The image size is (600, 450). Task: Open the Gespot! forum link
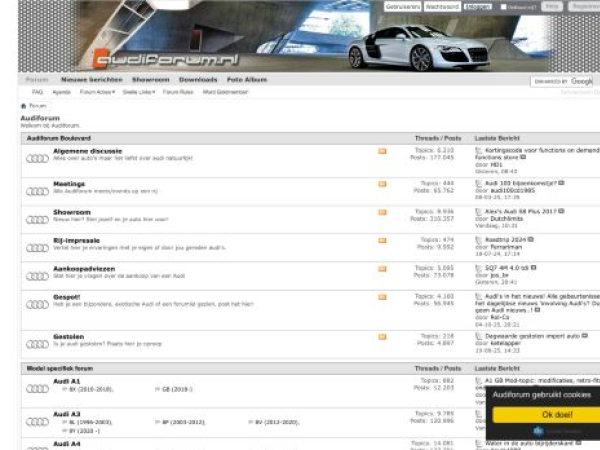coord(67,297)
